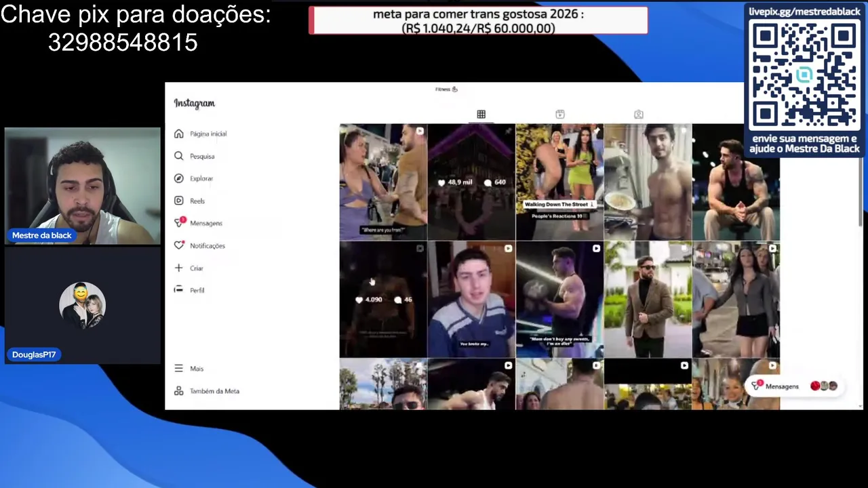Screen dimensions: 868x488
Task: Open the Perfil avatar icon
Action: coord(178,289)
